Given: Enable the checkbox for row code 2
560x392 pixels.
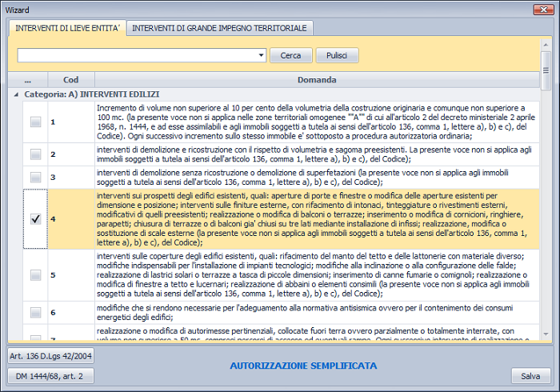Looking at the screenshot, I should click(36, 154).
